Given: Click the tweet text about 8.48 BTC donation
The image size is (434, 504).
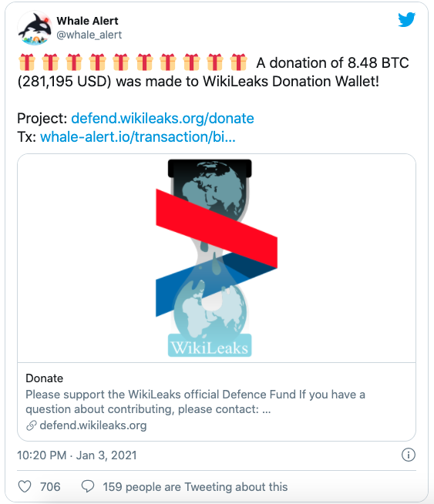Looking at the screenshot, I should (213, 72).
